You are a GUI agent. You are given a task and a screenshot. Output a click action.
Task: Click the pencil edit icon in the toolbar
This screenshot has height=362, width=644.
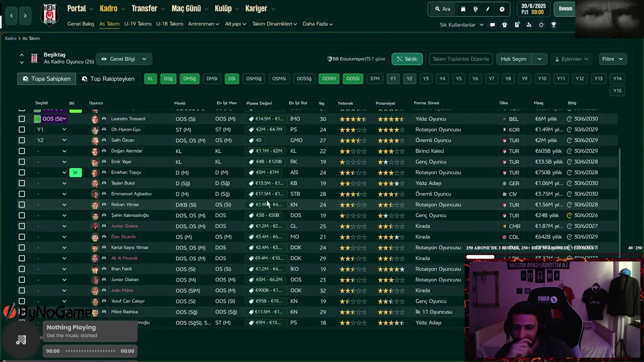[x=488, y=9]
